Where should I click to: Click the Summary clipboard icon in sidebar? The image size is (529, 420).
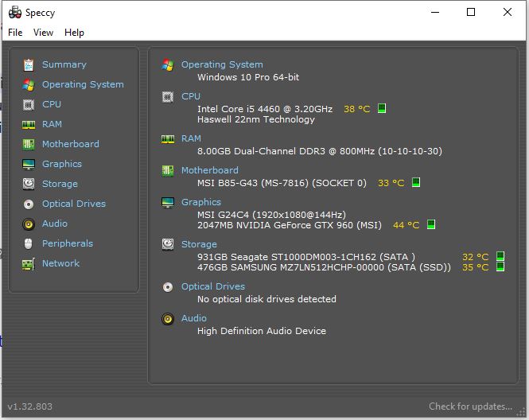pos(29,64)
